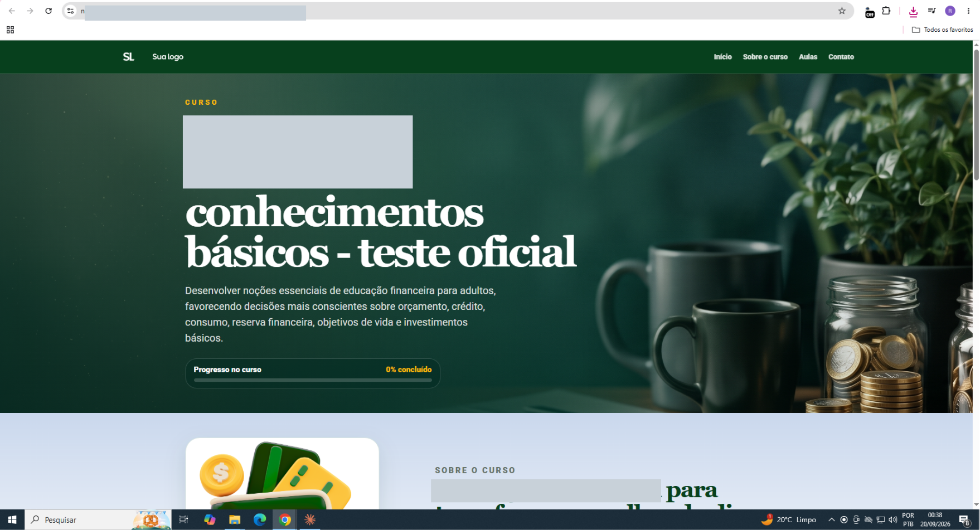Go to the Início menu item
The image size is (980, 530).
722,57
